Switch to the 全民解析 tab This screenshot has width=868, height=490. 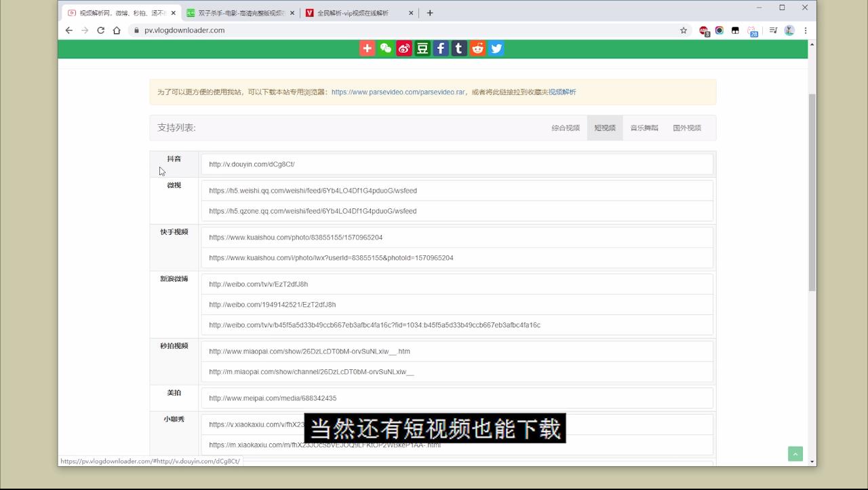tap(353, 12)
